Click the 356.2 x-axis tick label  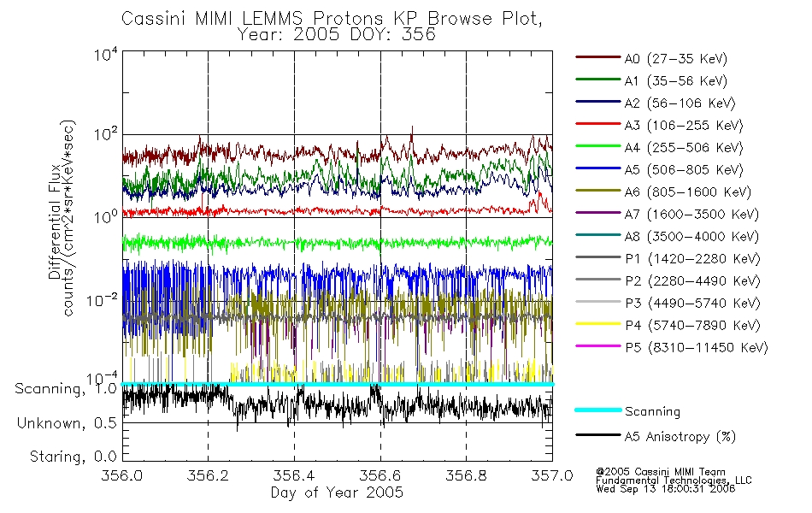tap(208, 475)
